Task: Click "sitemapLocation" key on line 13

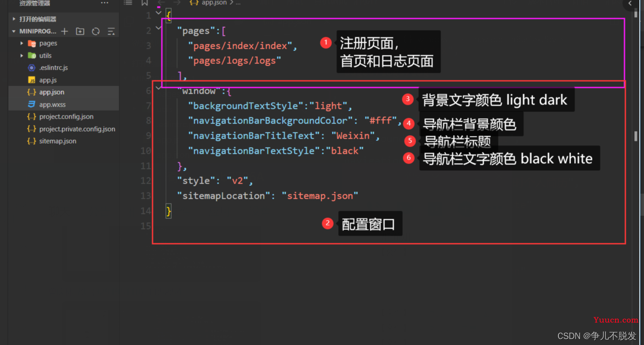Action: (x=224, y=195)
